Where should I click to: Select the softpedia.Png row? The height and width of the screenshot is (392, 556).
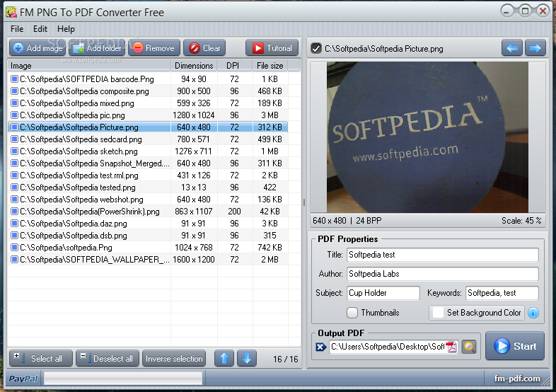148,248
